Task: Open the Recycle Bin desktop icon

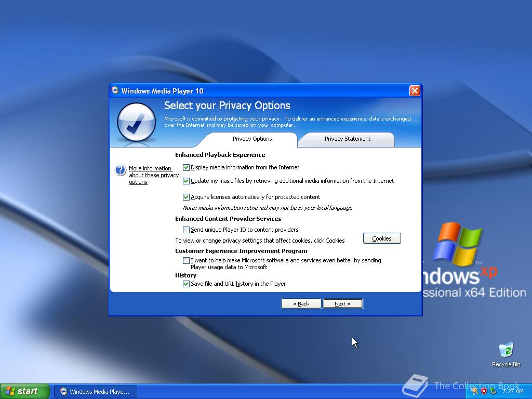Action: (506, 355)
